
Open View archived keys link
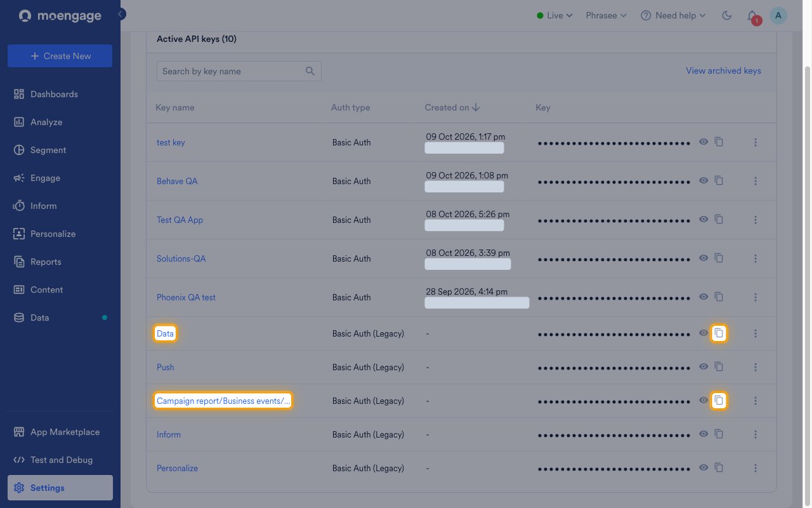[723, 70]
